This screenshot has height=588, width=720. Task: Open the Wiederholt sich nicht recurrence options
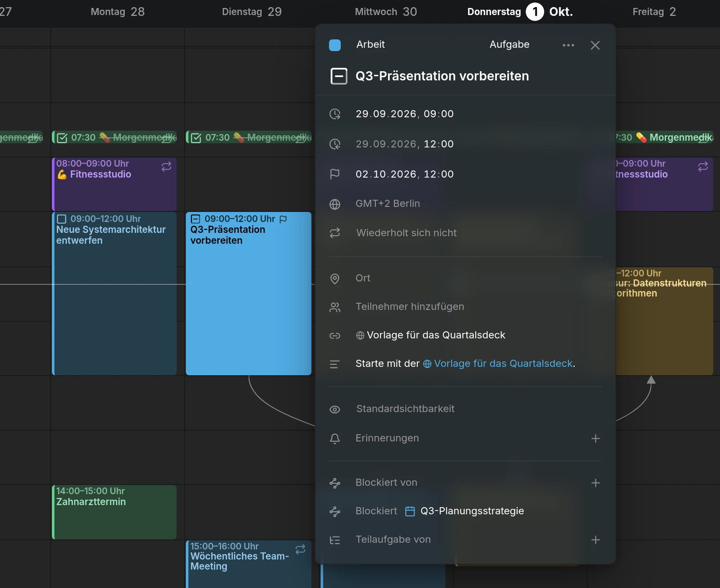click(406, 233)
